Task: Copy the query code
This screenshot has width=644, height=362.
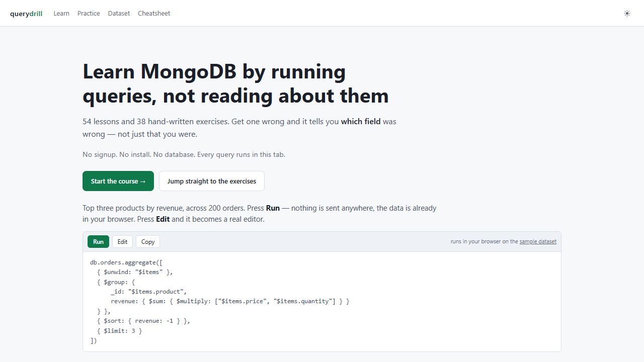Action: click(148, 242)
